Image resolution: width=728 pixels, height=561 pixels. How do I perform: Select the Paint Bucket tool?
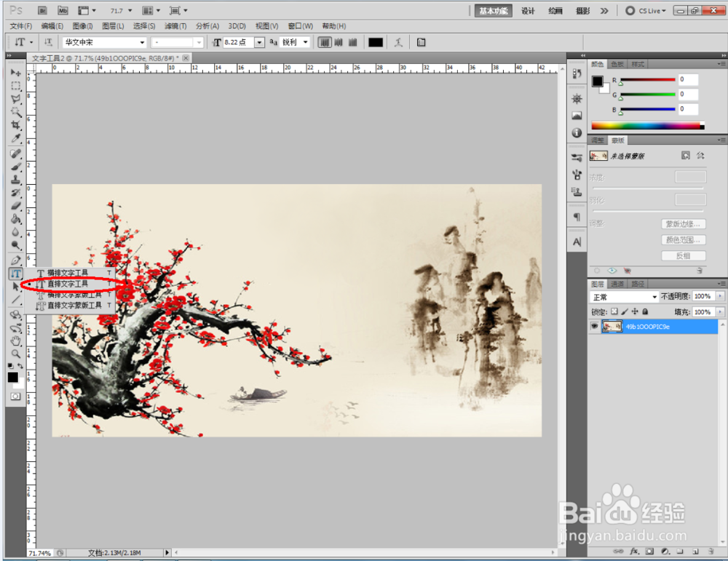16,218
